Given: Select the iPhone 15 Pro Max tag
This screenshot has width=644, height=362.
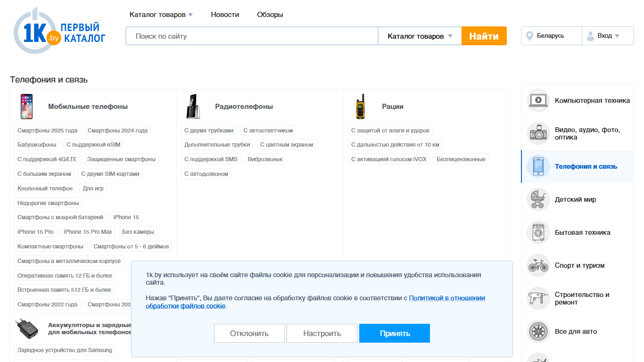Looking at the screenshot, I should pyautogui.click(x=88, y=232).
